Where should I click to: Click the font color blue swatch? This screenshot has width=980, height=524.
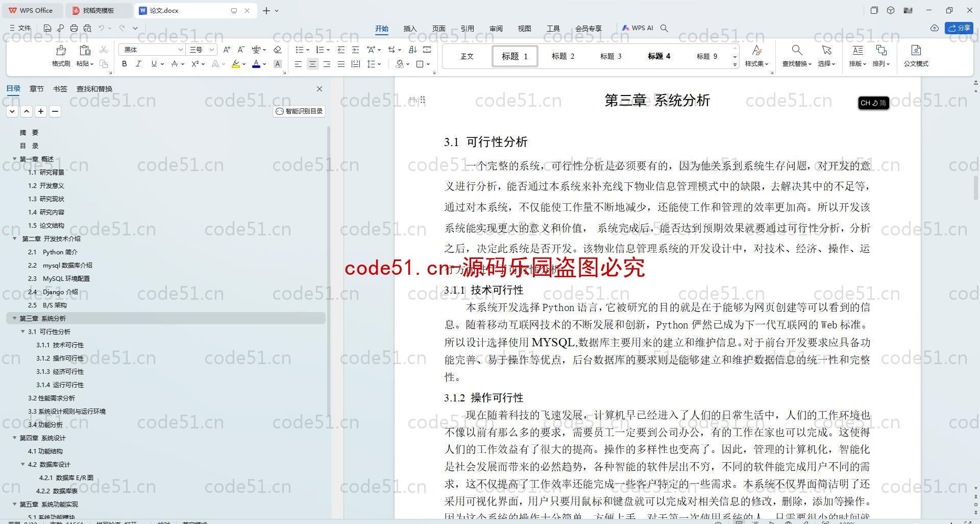pyautogui.click(x=256, y=64)
